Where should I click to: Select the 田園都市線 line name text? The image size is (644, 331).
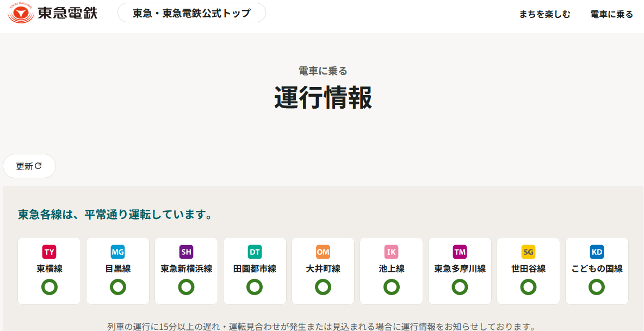(255, 268)
